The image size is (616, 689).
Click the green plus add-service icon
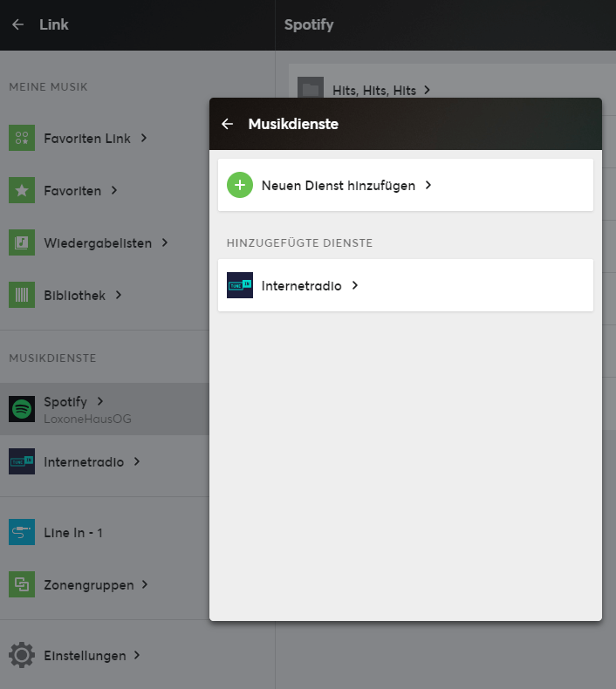[240, 185]
